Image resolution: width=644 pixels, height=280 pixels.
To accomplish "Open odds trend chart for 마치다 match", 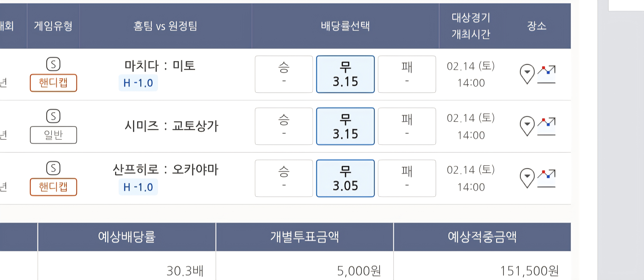I will (546, 74).
